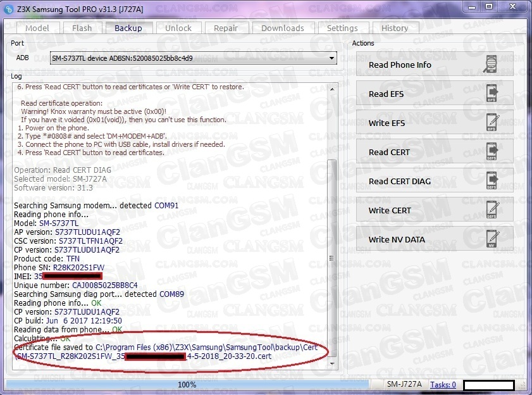Go to the Repair tab

[226, 28]
